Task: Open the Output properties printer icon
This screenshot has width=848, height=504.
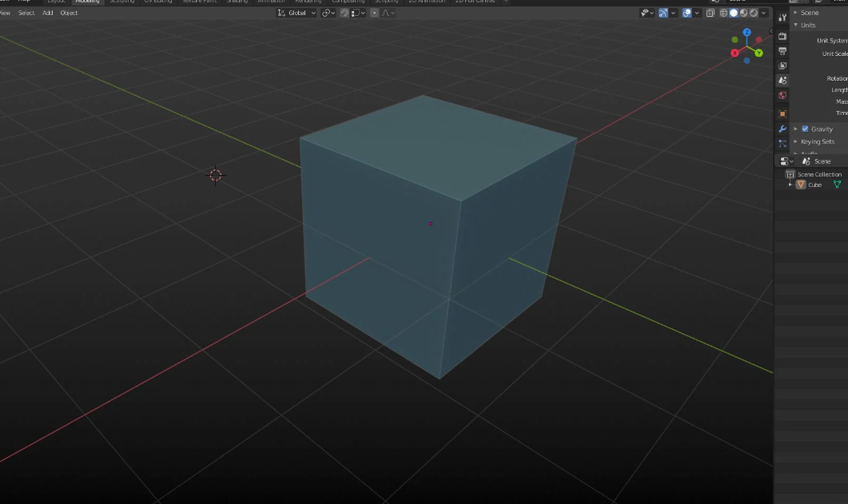Action: 782,51
